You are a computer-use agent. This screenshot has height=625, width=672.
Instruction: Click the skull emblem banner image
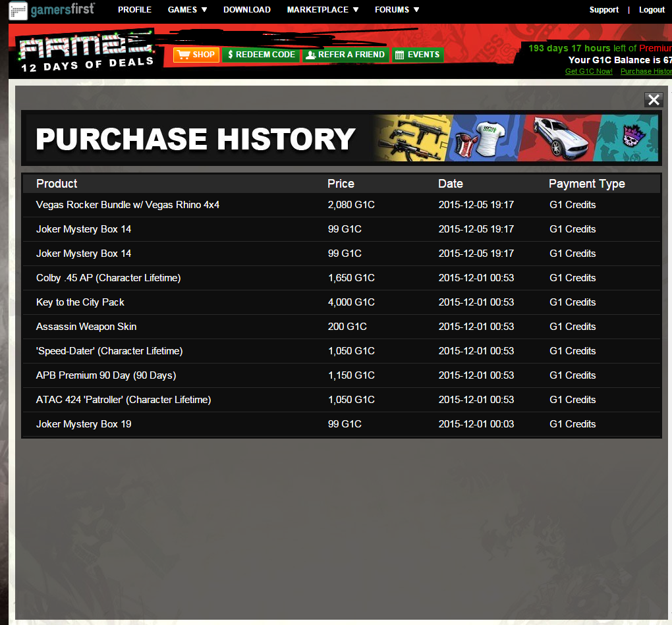point(627,138)
